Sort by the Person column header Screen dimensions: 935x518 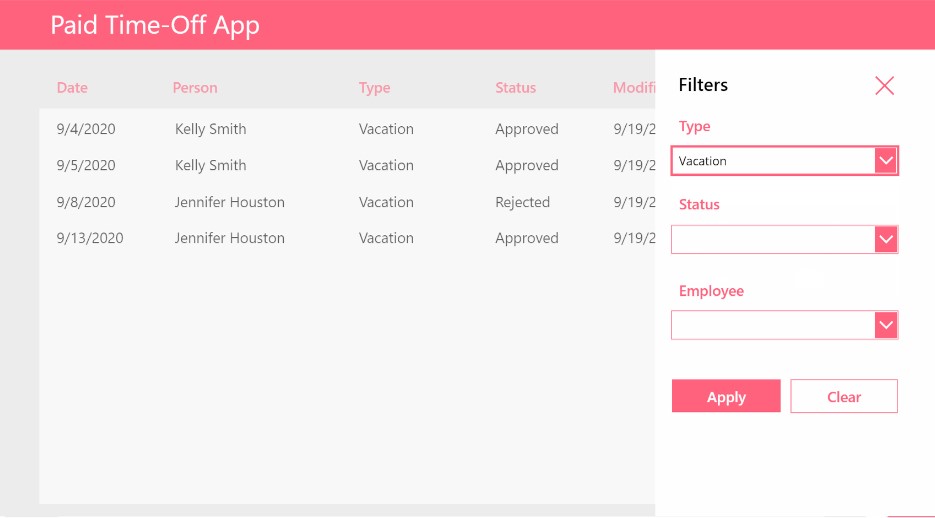(195, 88)
